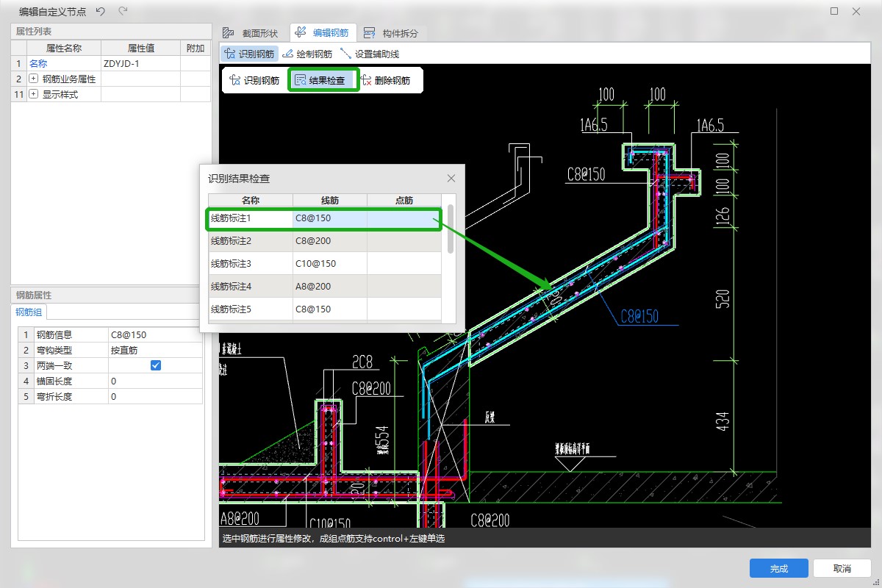Click the undo arrow in title bar
The image size is (882, 588).
(101, 11)
